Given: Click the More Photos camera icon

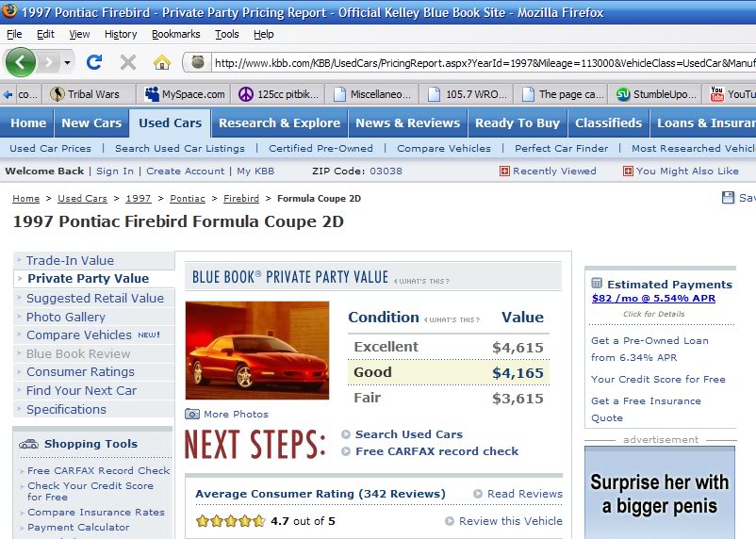Looking at the screenshot, I should click(x=192, y=414).
